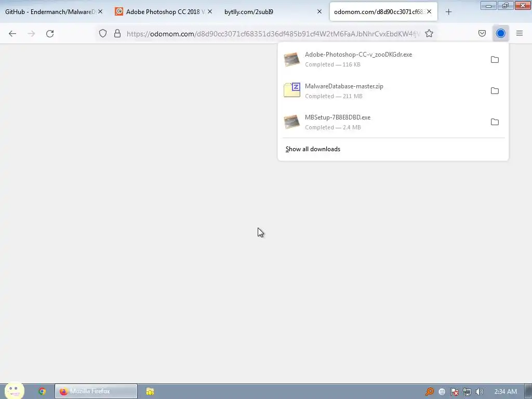Close the Adobe Photoshop CC 2018 tab

coord(210,11)
